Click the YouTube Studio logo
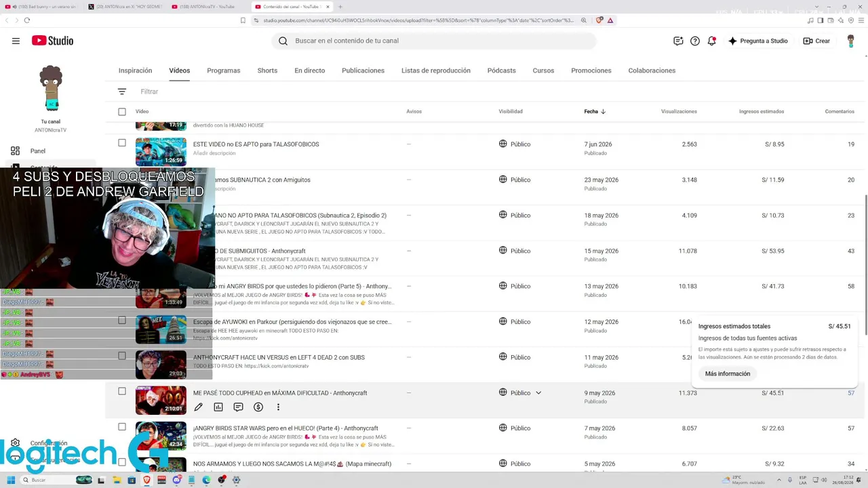 [52, 41]
